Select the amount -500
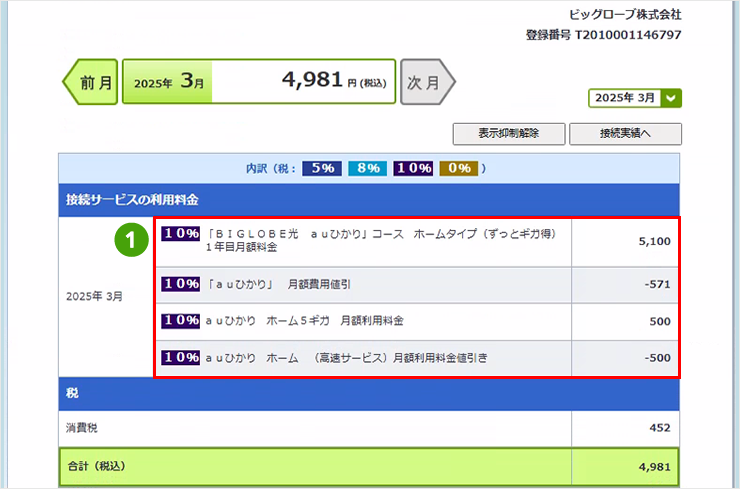The image size is (740, 489). click(657, 358)
